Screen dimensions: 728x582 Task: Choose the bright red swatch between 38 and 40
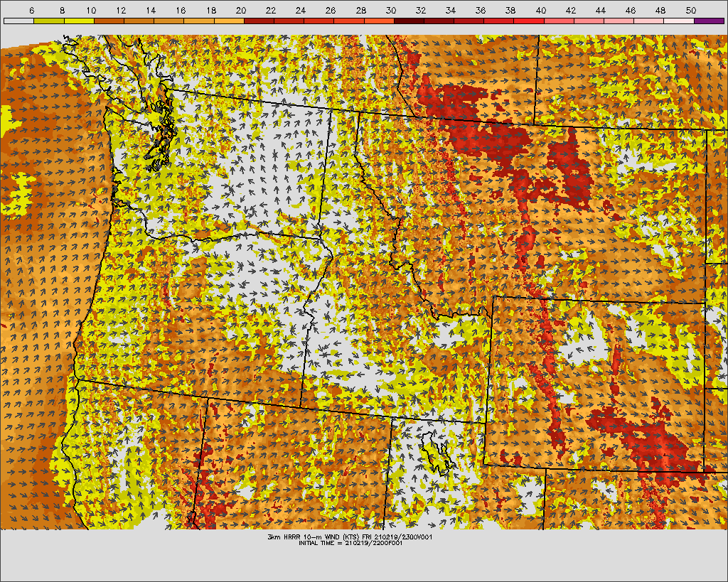coord(529,21)
